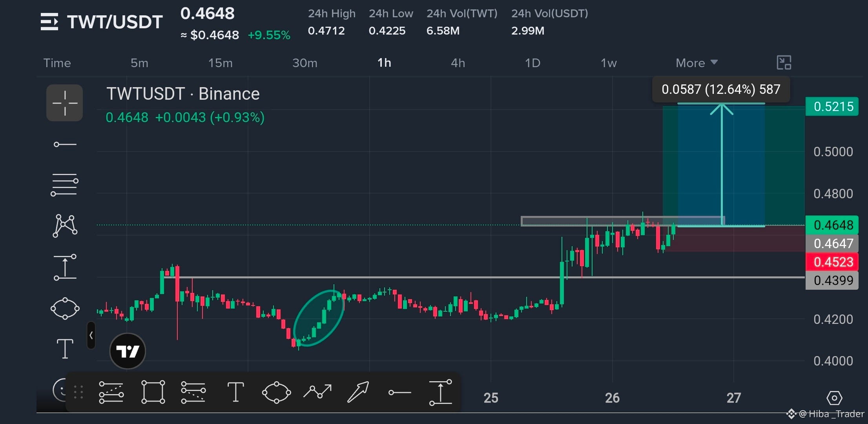Select the crosshair cursor tool
The width and height of the screenshot is (868, 424).
pos(65,103)
